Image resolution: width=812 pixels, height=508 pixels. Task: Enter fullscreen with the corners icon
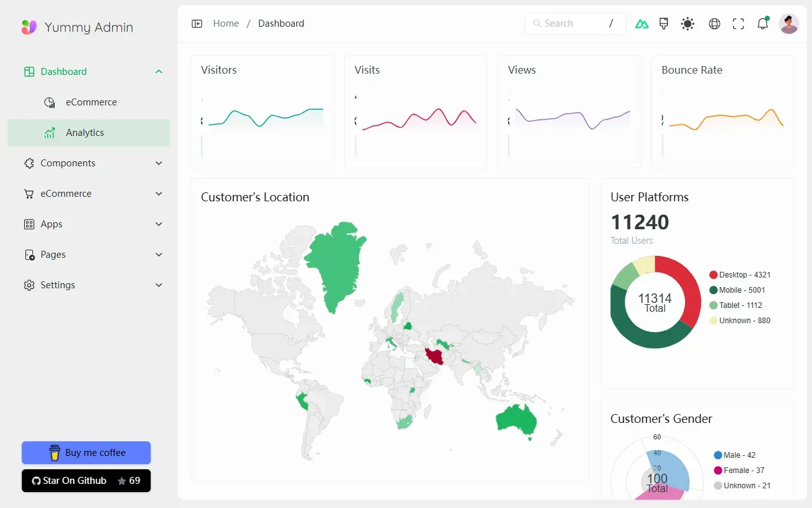coord(738,23)
